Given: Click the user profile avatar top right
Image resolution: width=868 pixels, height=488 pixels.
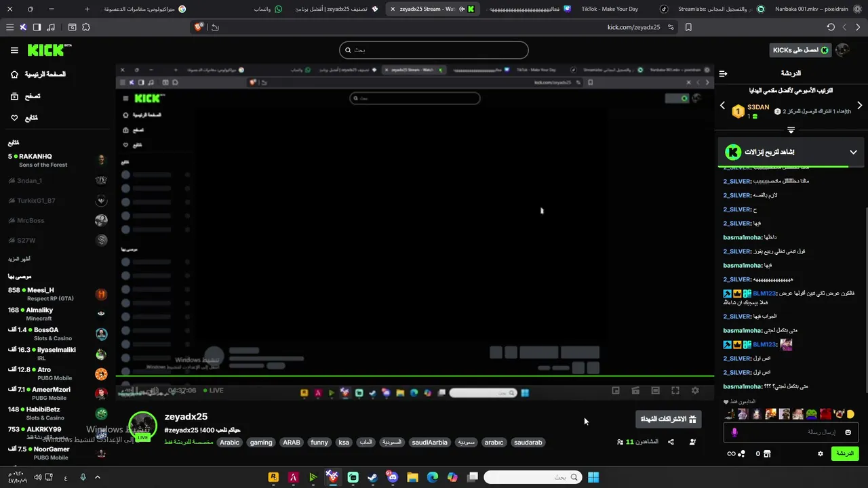Looking at the screenshot, I should tap(842, 50).
